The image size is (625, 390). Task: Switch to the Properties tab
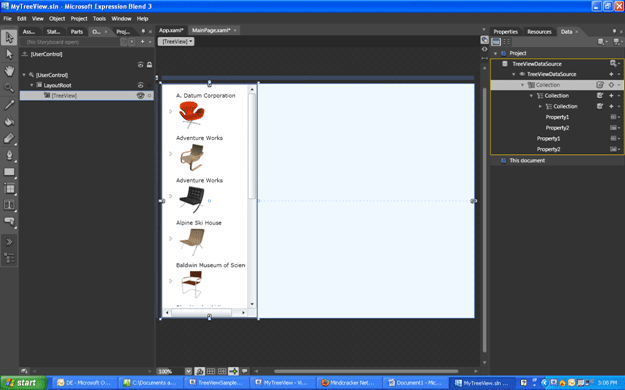pos(505,32)
